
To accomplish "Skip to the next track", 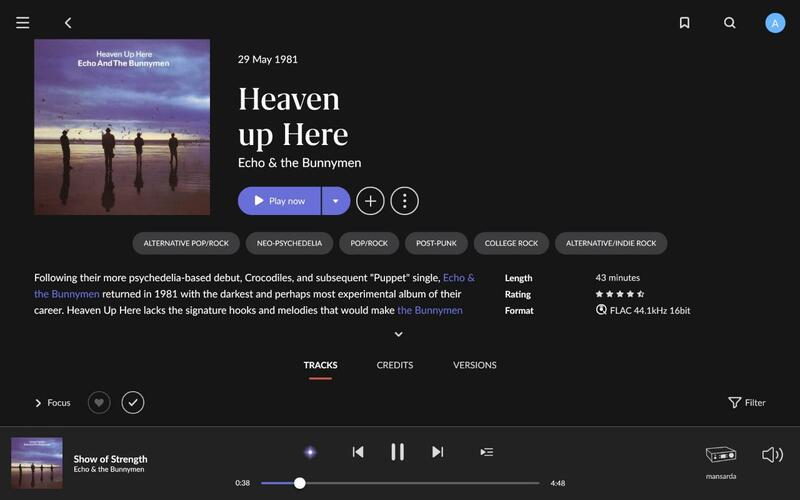I will pos(437,452).
